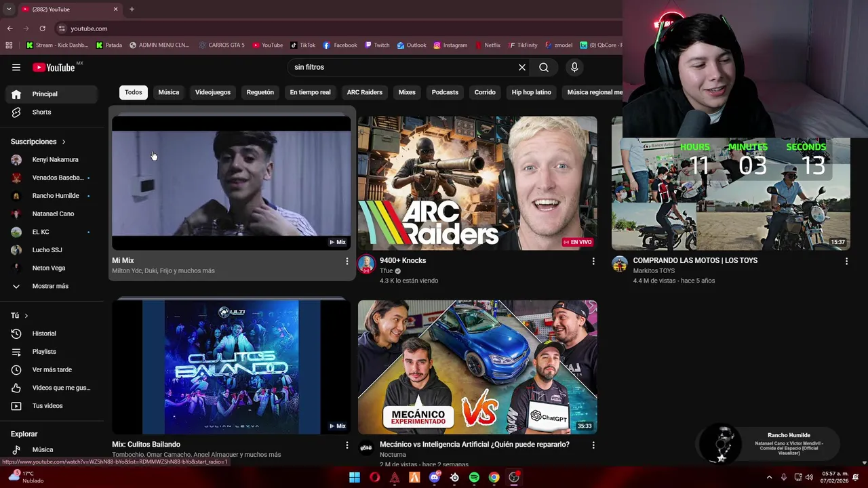This screenshot has height=488, width=868.
Task: Select the Videojuegos filter chip
Action: click(213, 92)
